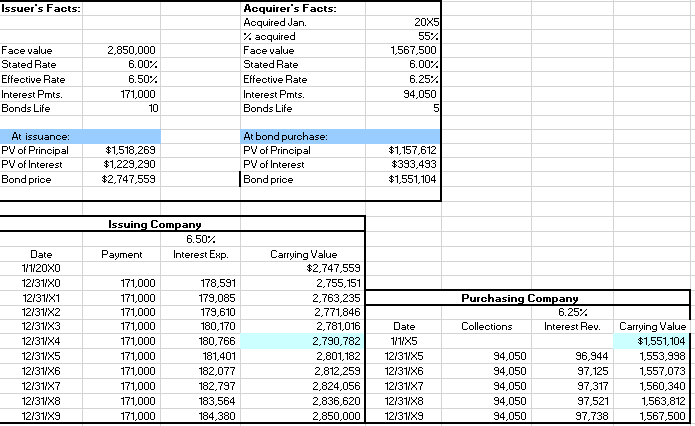This screenshot has width=695, height=426.
Task: Click the Interest Rev. column header
Action: pos(572,327)
